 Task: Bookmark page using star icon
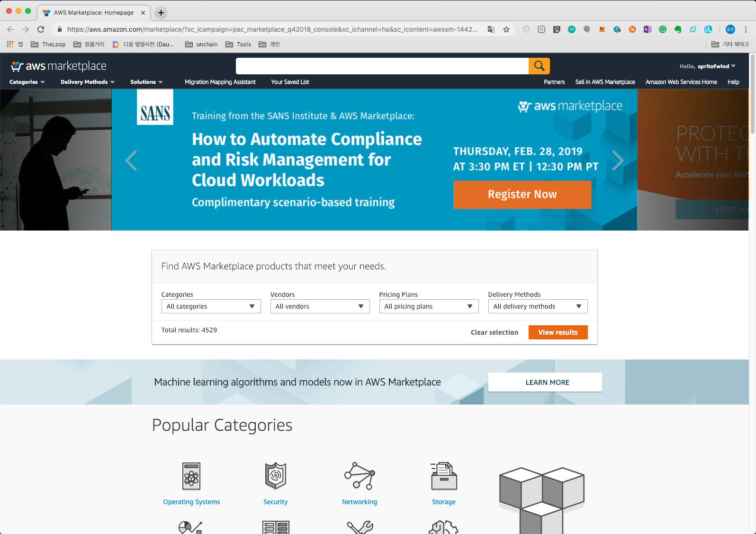pos(506,29)
